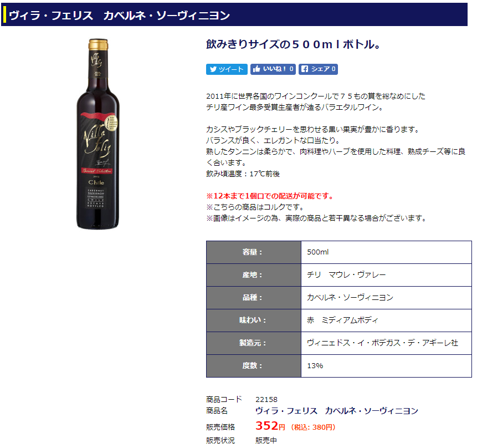Click the 352円 sale price
This screenshot has width=477, height=448.
coord(270,426)
